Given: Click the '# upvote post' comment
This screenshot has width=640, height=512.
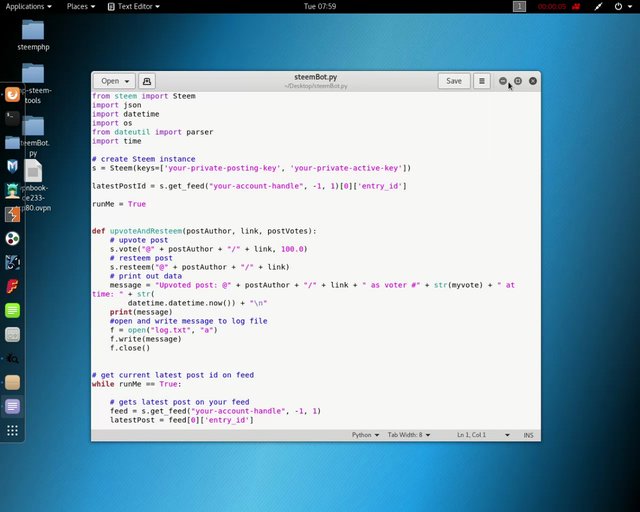Looking at the screenshot, I should [x=139, y=240].
